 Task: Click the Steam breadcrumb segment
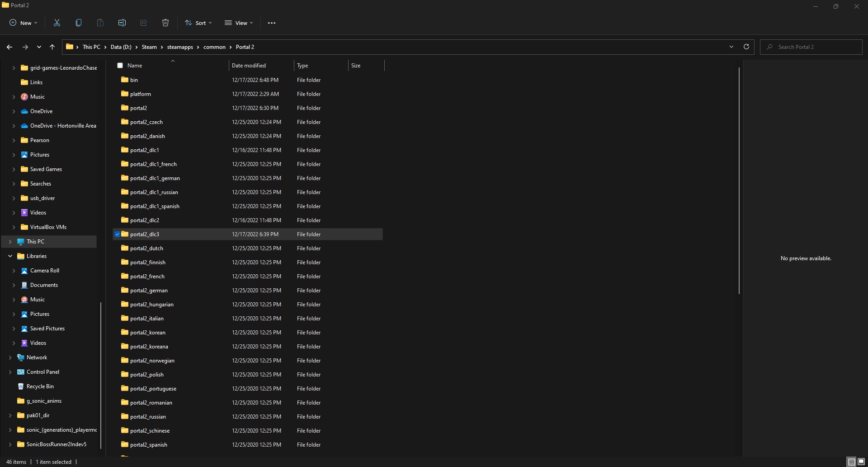[149, 47]
